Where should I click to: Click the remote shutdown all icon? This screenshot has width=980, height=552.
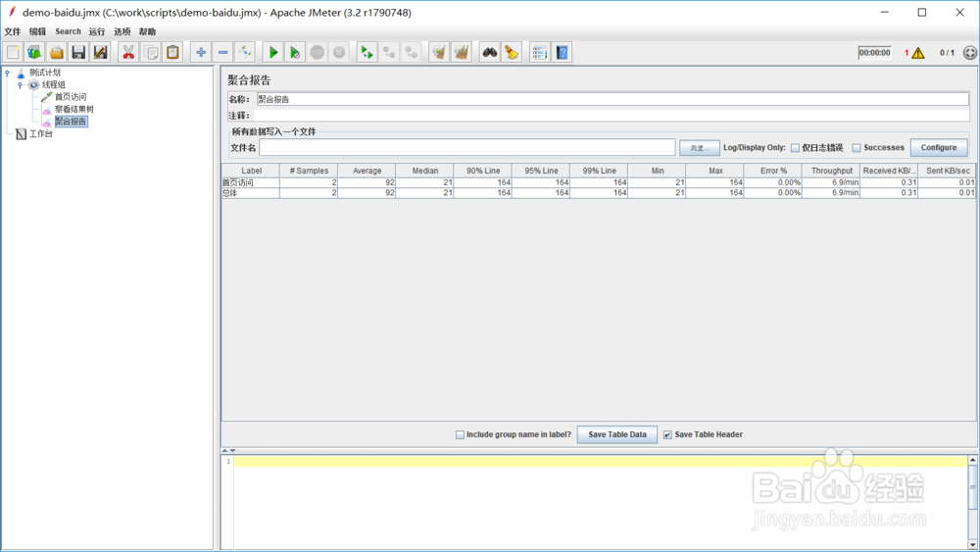pos(412,53)
